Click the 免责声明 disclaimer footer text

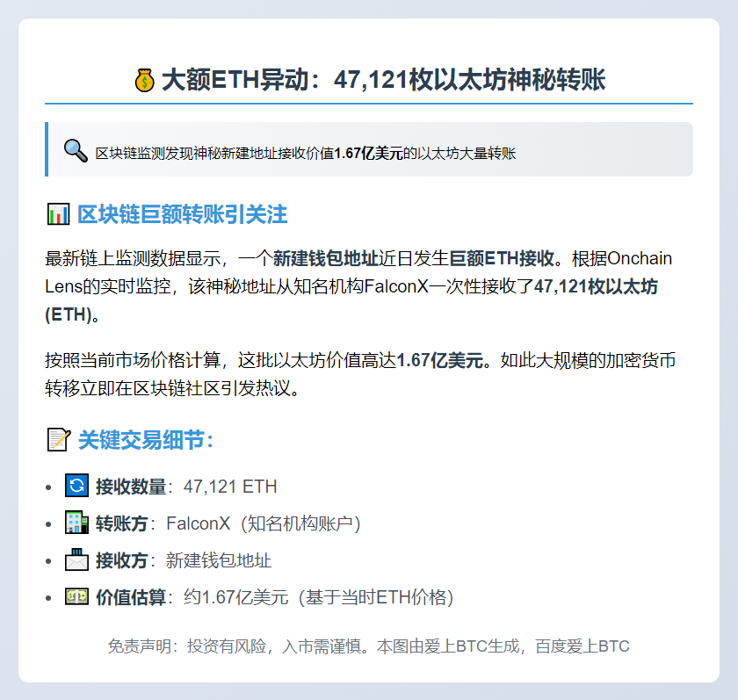(368, 646)
